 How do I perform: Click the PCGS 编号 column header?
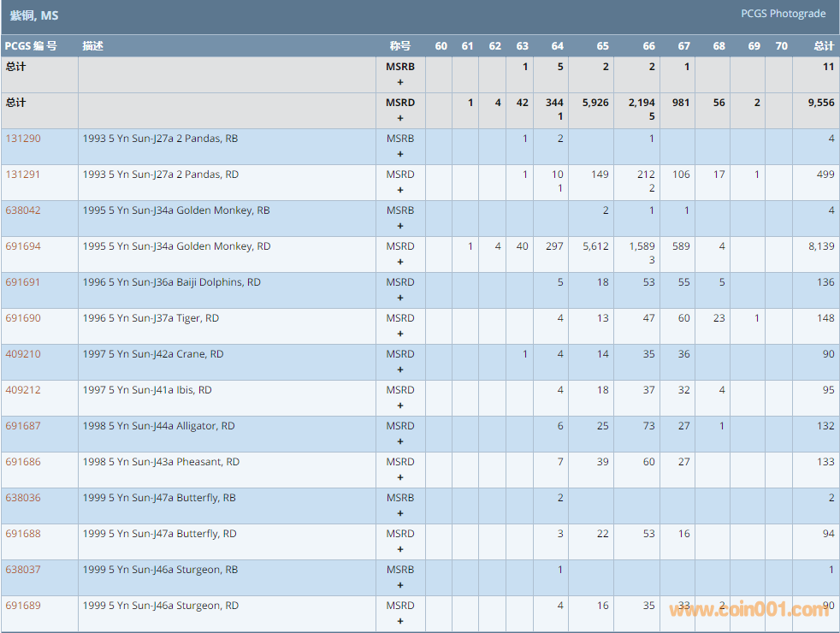coord(31,46)
